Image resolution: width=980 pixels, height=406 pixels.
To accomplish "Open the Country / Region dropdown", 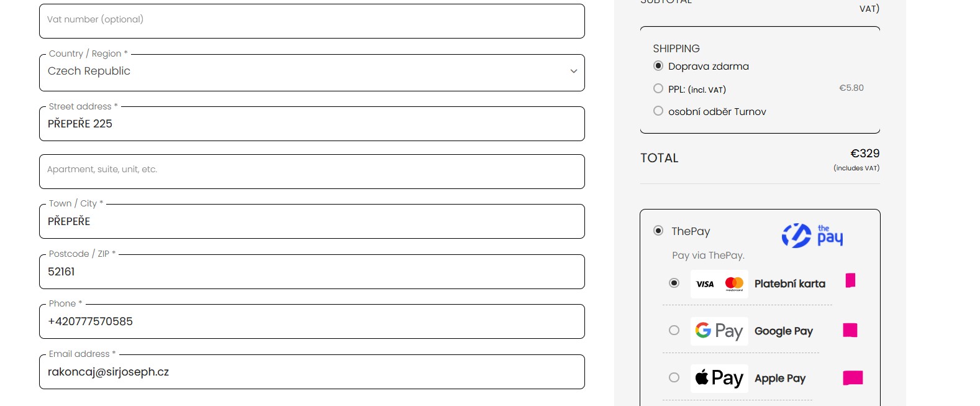I will pyautogui.click(x=312, y=72).
